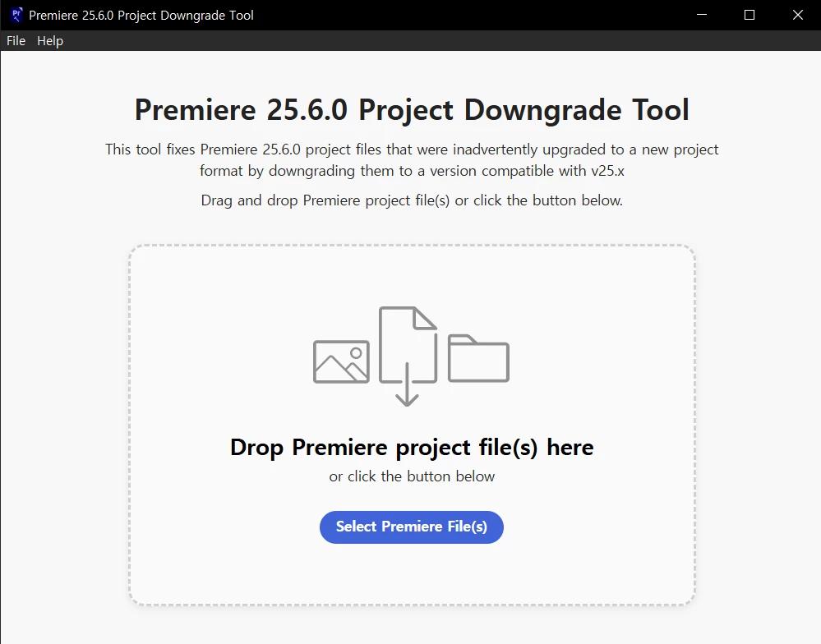Click the 'or click the button below' text
This screenshot has width=821, height=644.
412,476
